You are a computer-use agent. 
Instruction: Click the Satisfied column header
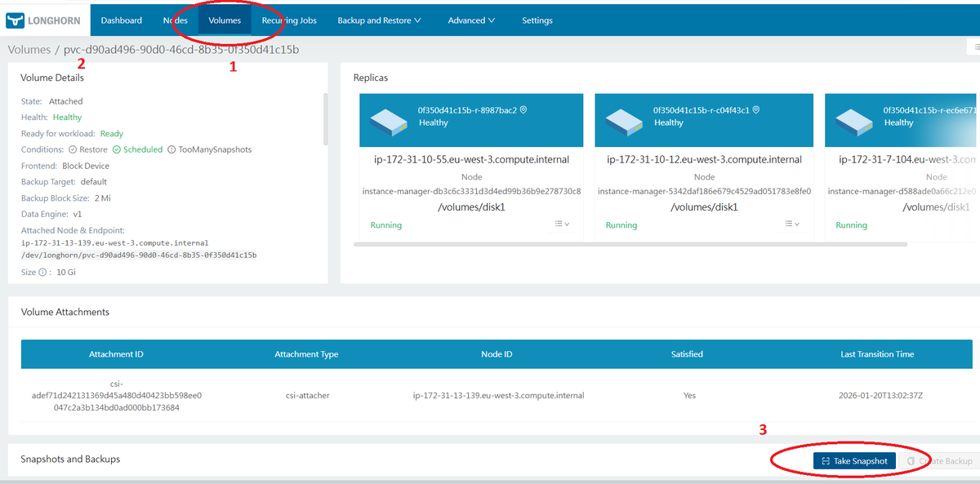[x=688, y=354]
